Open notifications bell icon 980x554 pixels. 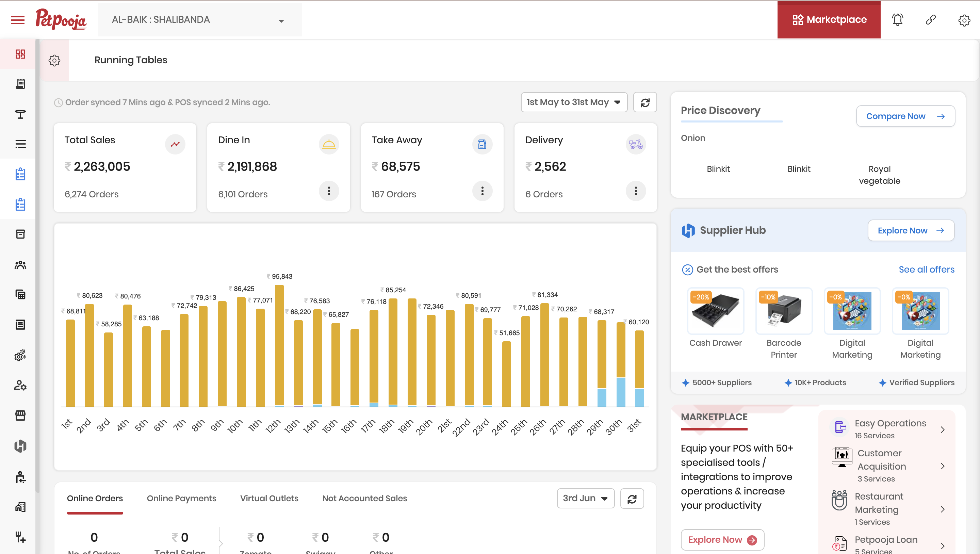coord(897,19)
